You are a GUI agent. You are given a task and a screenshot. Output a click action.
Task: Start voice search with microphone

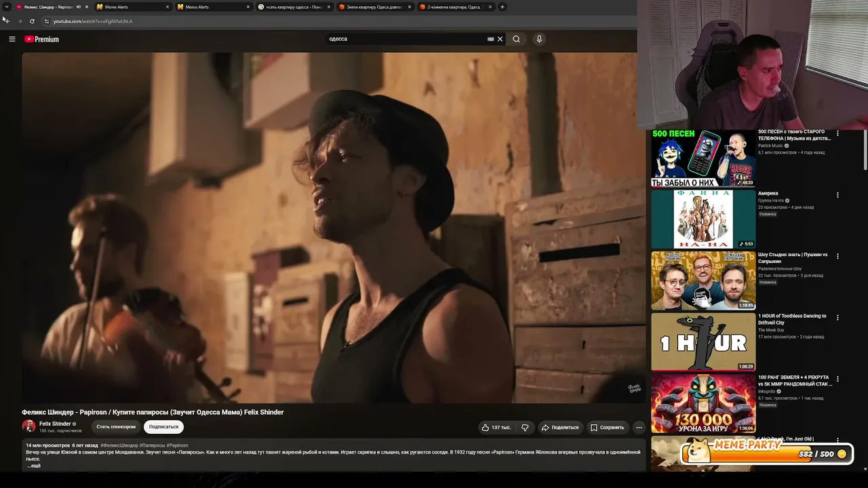pyautogui.click(x=539, y=39)
